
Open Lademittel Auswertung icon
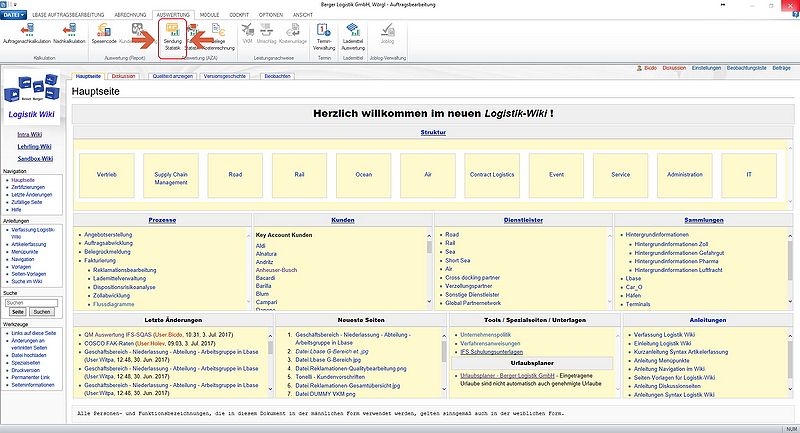click(x=353, y=37)
